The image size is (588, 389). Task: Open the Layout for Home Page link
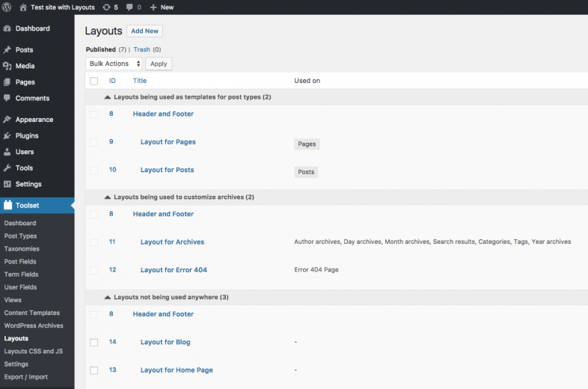[x=177, y=370]
